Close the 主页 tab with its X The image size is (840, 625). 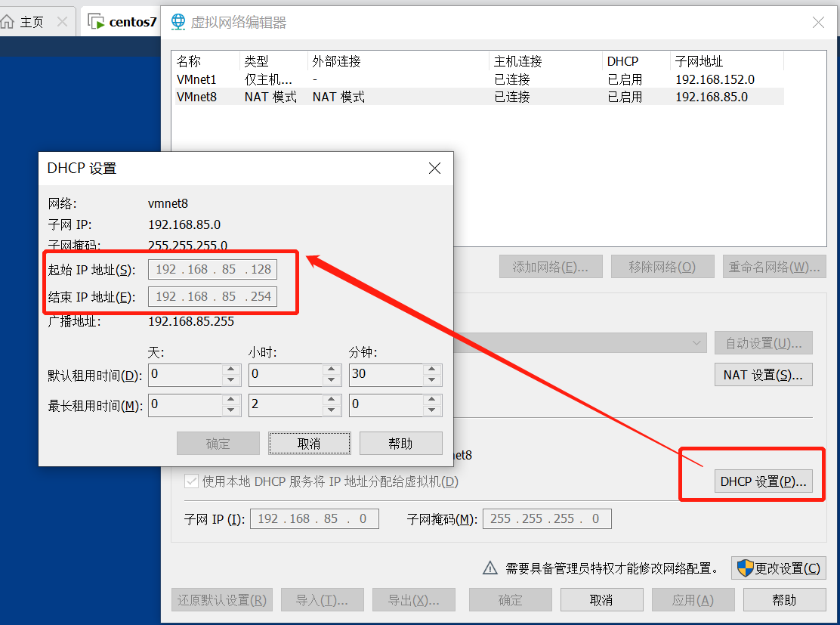point(62,22)
